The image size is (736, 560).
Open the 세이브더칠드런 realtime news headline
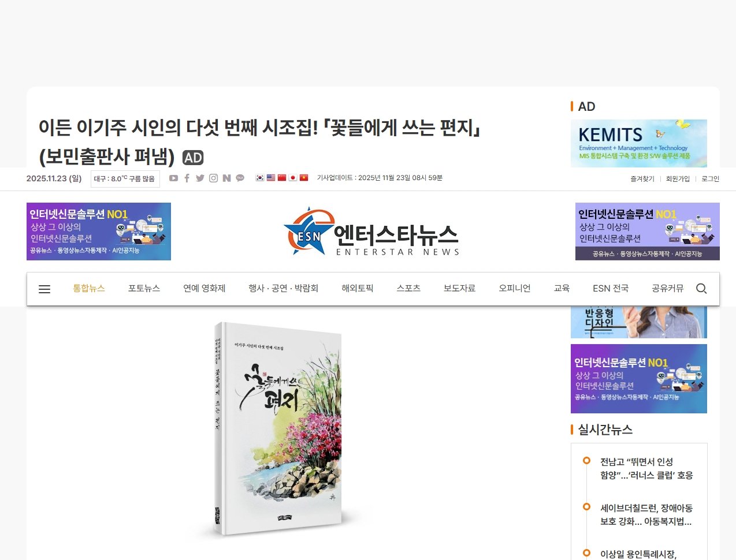point(646,515)
